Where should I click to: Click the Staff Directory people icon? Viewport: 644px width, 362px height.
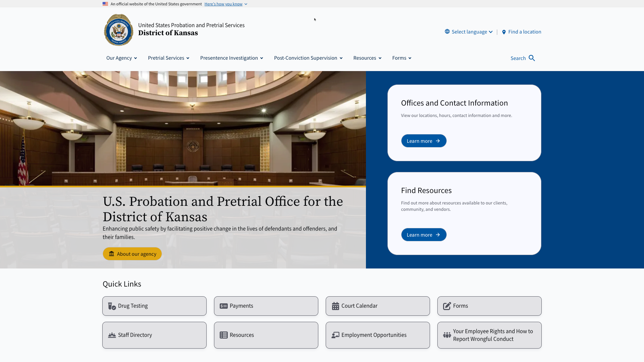112,335
